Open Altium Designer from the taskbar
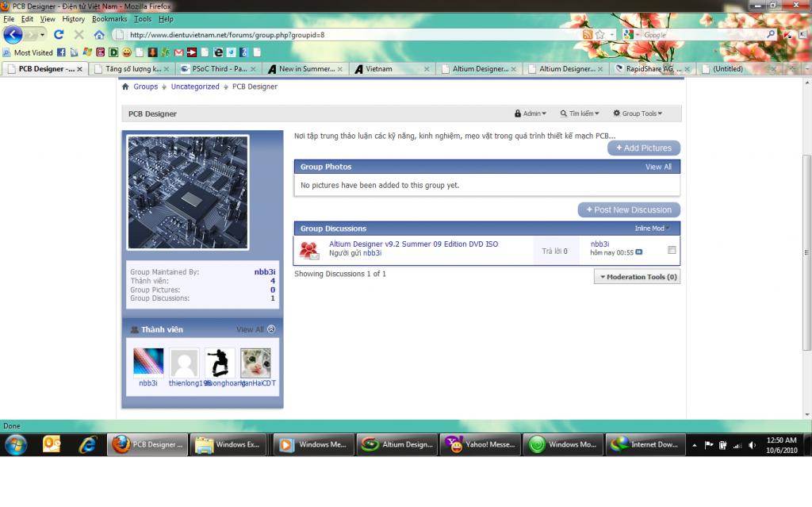The width and height of the screenshot is (812, 507). click(397, 445)
